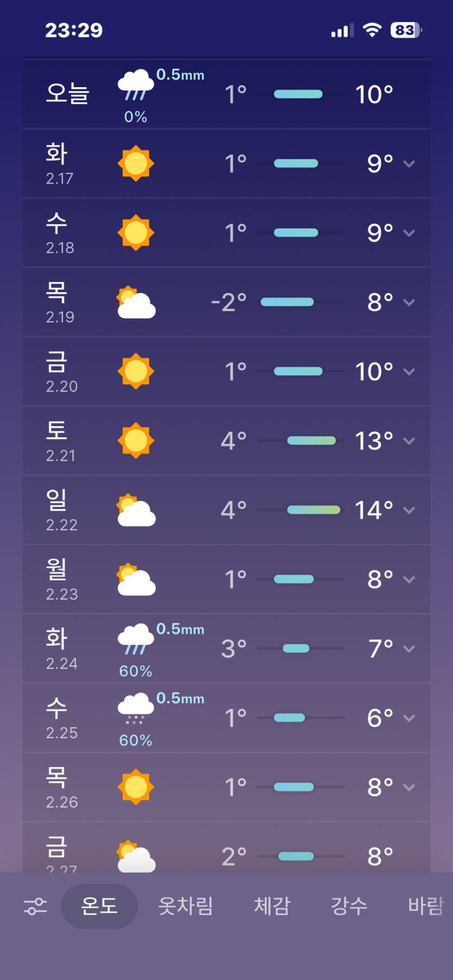The height and width of the screenshot is (980, 453).
Task: Open the filter settings sliders icon
Action: point(35,906)
